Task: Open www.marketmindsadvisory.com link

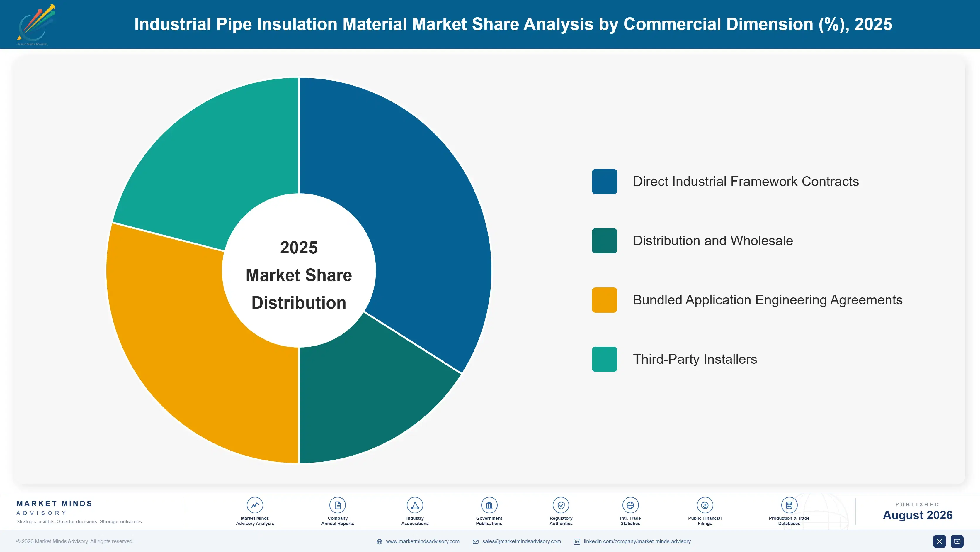Action: 423,541
